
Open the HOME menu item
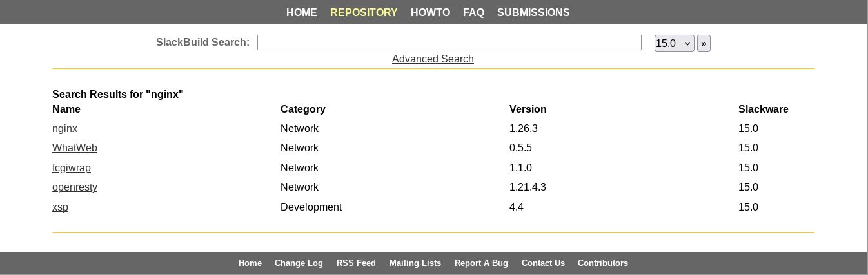coord(301,12)
